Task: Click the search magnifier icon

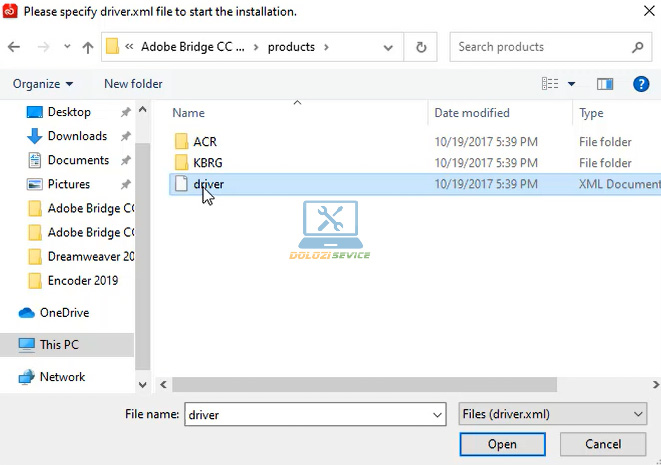Action: (638, 47)
